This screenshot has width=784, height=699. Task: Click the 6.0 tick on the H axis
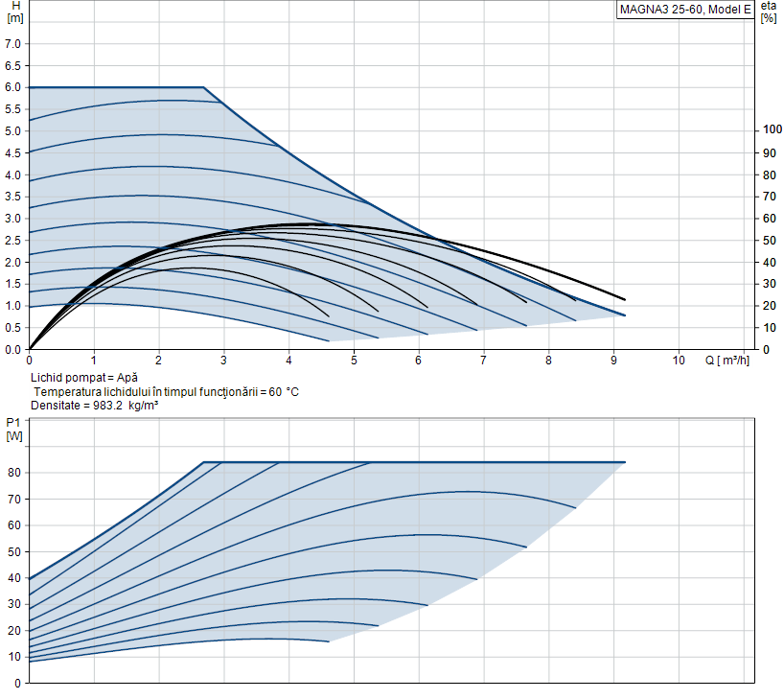(14, 87)
